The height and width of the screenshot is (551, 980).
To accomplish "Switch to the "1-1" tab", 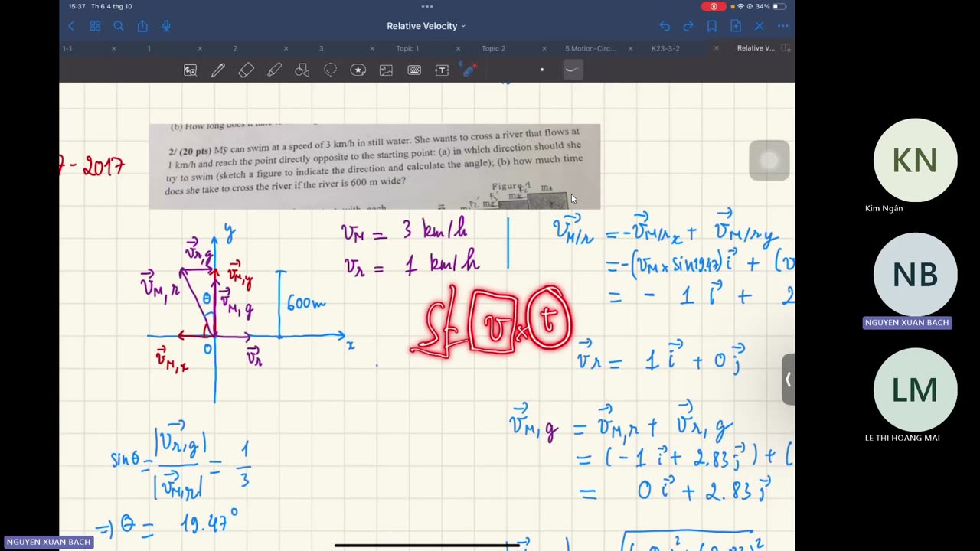I will [67, 48].
